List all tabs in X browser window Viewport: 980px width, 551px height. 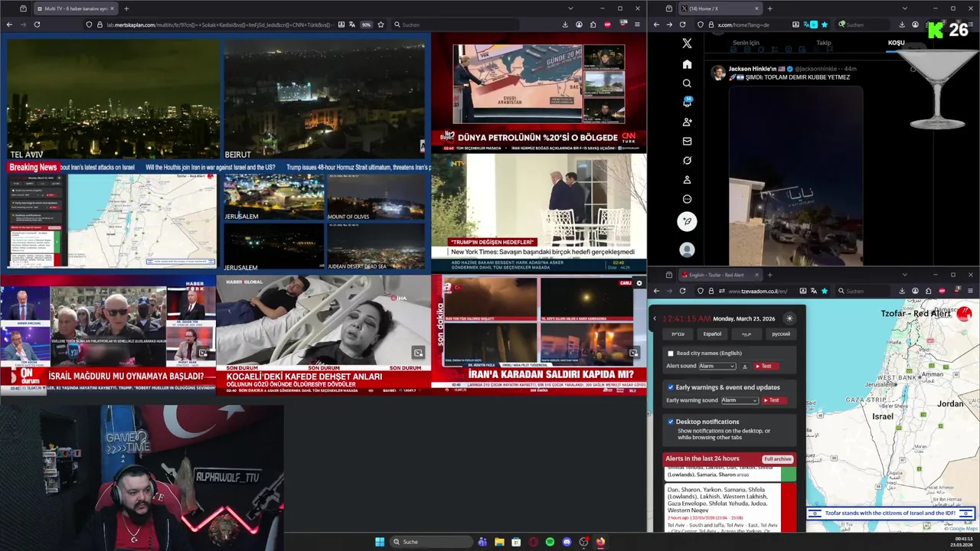coord(904,8)
